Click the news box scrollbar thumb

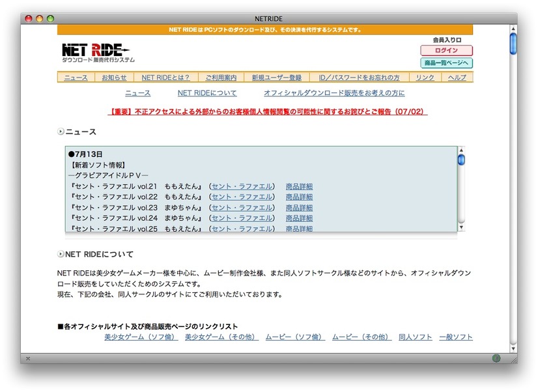pyautogui.click(x=462, y=160)
